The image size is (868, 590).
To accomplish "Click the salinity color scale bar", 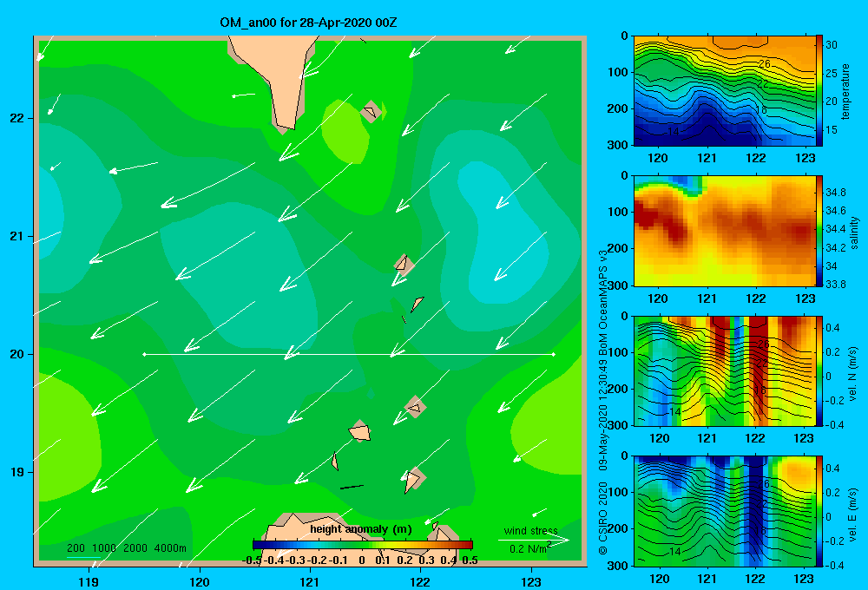I will click(819, 231).
